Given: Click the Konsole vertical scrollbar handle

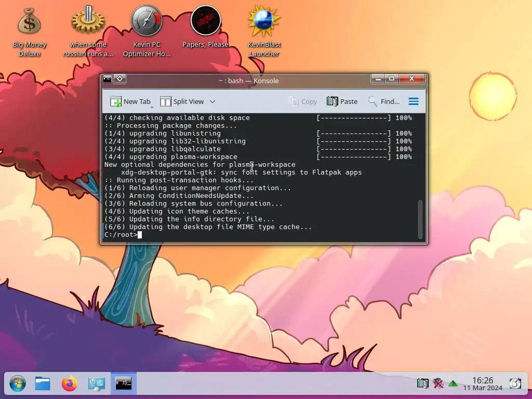Looking at the screenshot, I should tap(420, 219).
